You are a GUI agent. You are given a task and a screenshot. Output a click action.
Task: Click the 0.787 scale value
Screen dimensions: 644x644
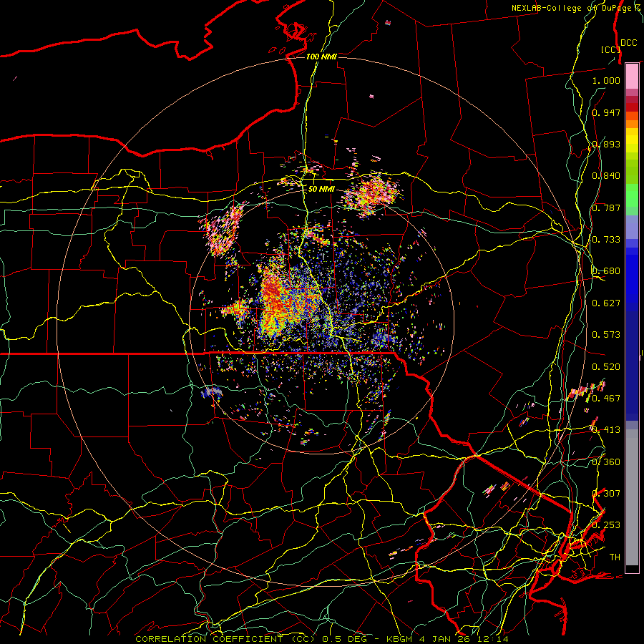[606, 208]
